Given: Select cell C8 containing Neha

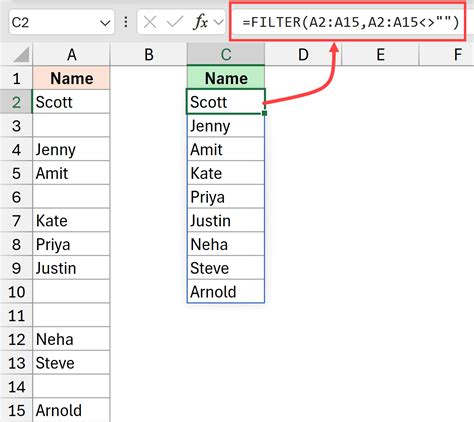Looking at the screenshot, I should click(x=226, y=244).
